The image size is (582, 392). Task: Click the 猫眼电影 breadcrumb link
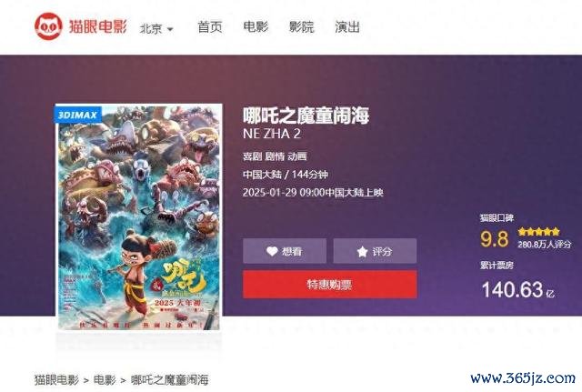tap(56, 380)
